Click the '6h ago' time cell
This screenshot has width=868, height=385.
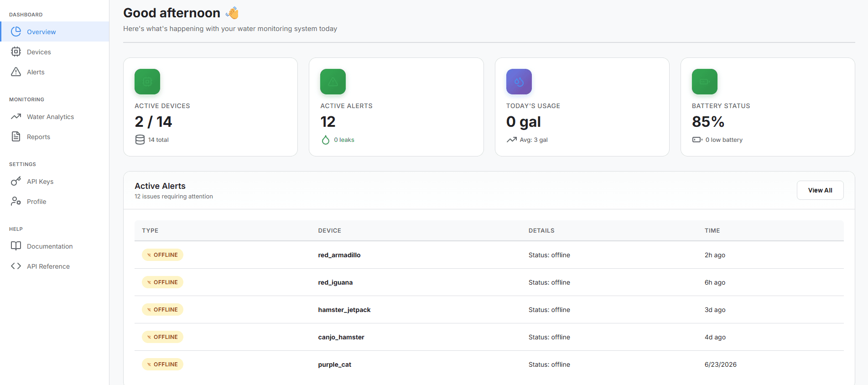(715, 282)
